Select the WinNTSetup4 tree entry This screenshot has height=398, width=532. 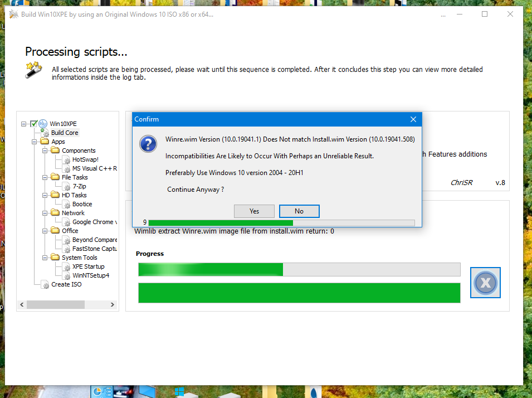(x=91, y=275)
